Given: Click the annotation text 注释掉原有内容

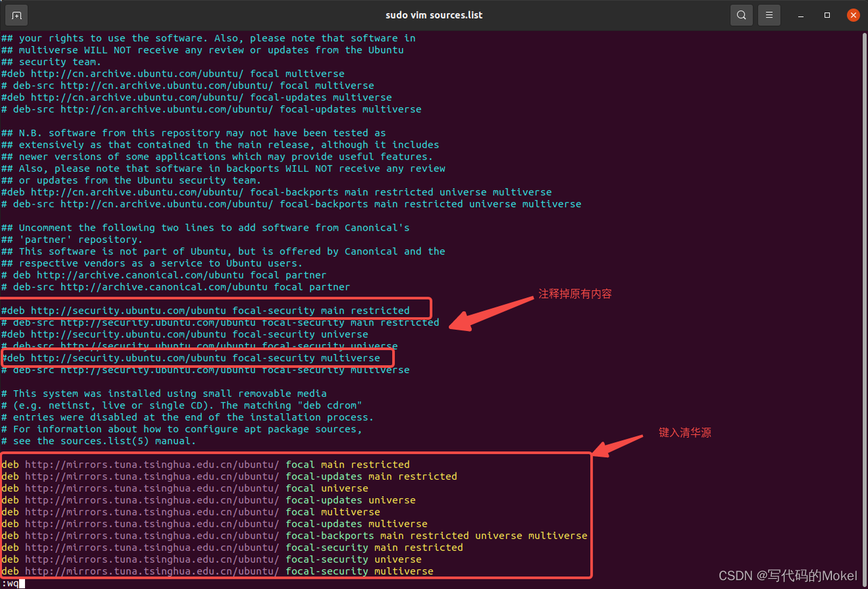Looking at the screenshot, I should 574,294.
